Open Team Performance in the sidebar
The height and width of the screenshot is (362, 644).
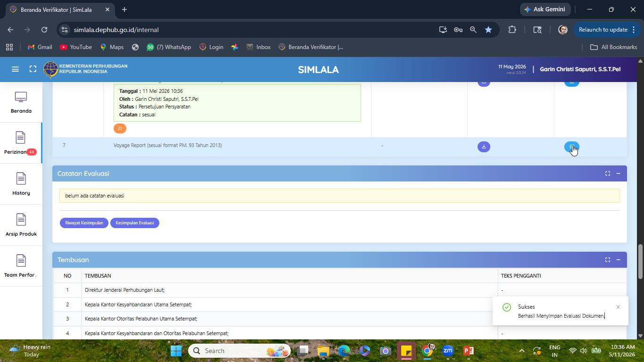tap(21, 266)
